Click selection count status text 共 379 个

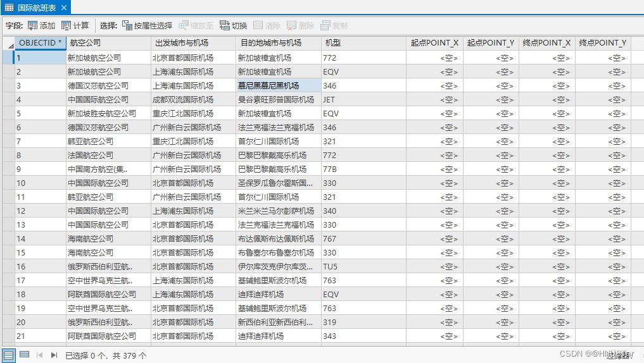point(129,355)
